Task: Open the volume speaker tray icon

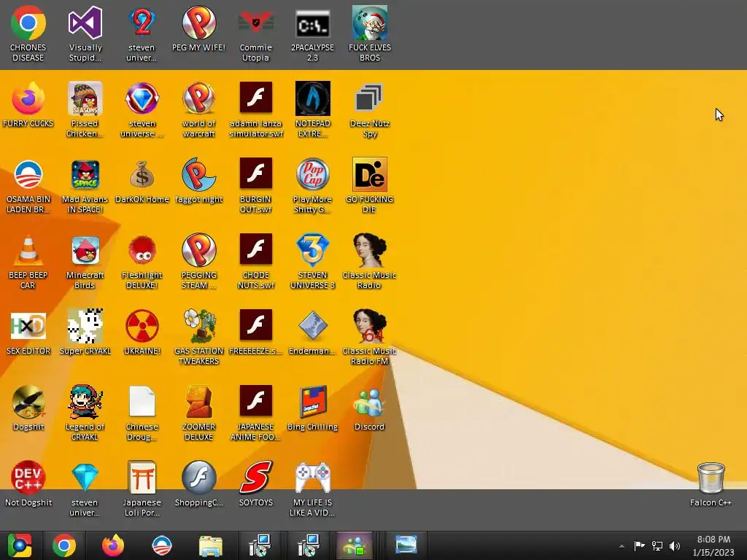Action: click(x=675, y=545)
